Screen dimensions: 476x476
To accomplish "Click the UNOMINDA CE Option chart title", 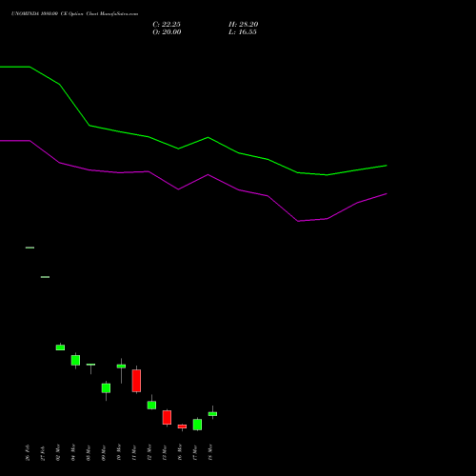I will point(74,14).
